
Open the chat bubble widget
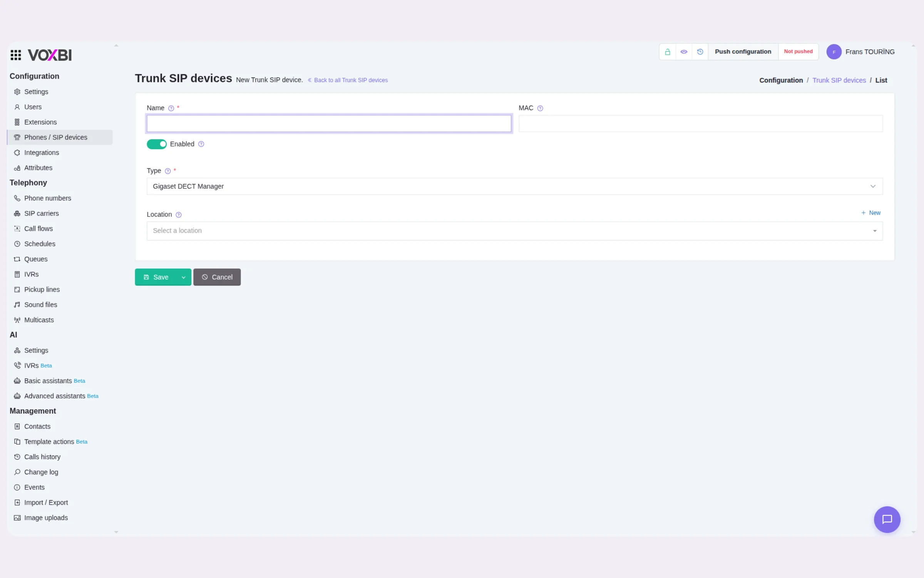pyautogui.click(x=887, y=519)
